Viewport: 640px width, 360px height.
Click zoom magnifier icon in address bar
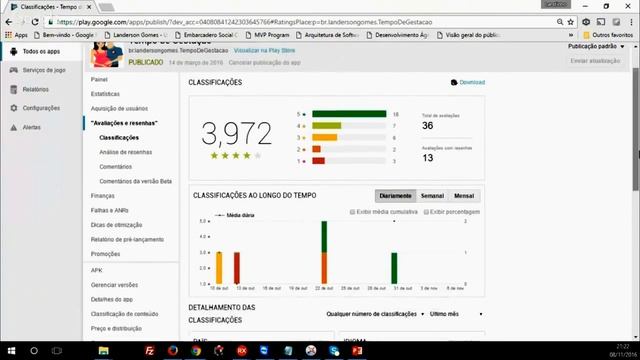(x=560, y=22)
